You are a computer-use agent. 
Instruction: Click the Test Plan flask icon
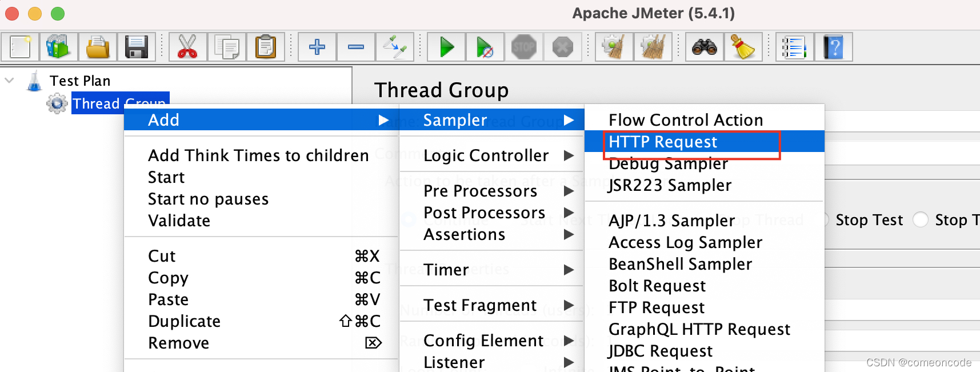pyautogui.click(x=35, y=81)
